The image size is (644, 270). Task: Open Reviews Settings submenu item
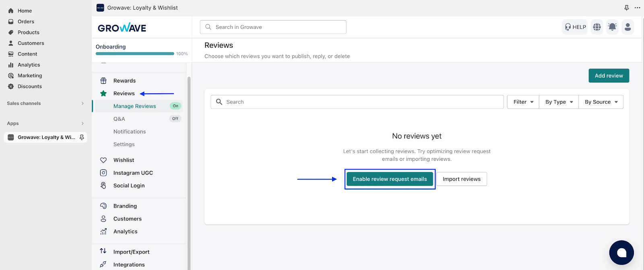124,144
